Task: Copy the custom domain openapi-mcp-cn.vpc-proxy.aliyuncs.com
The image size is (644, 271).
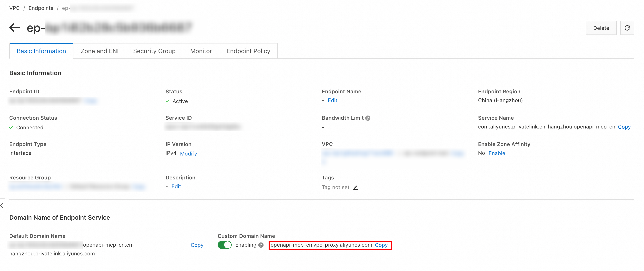Action: coord(381,245)
